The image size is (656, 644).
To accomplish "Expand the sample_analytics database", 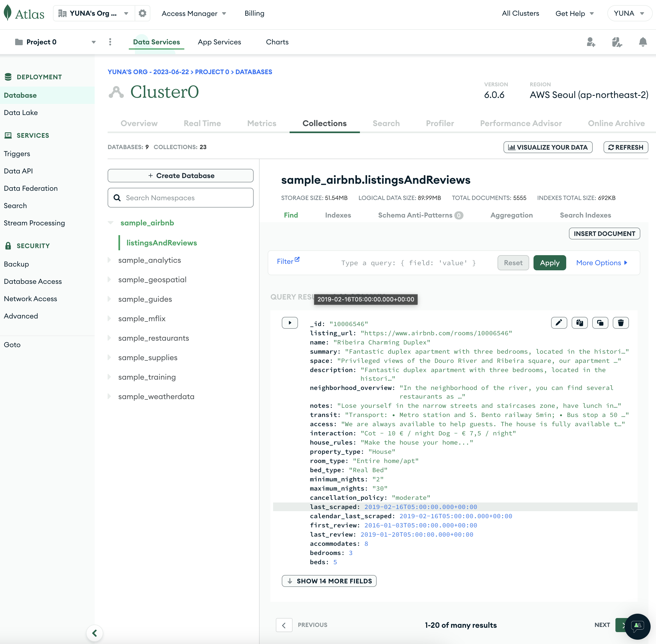I will pyautogui.click(x=109, y=260).
